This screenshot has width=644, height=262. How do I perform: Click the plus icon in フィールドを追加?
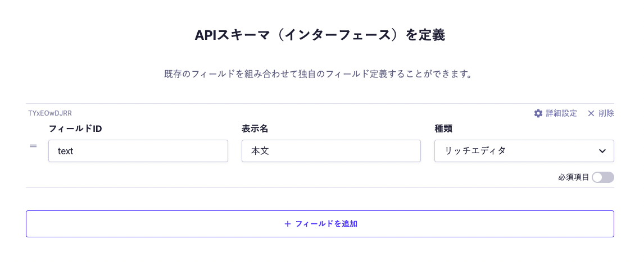pyautogui.click(x=288, y=224)
